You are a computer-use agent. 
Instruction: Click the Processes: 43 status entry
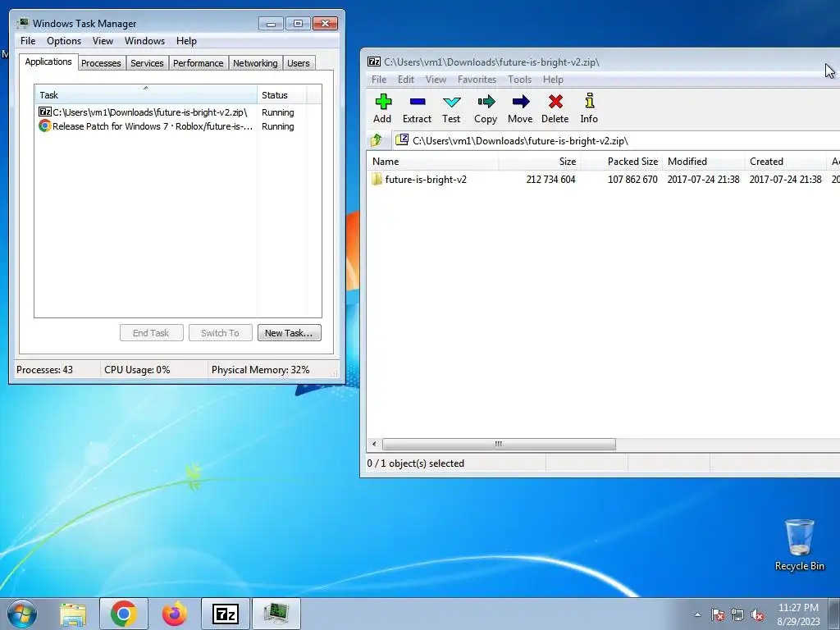pos(44,370)
